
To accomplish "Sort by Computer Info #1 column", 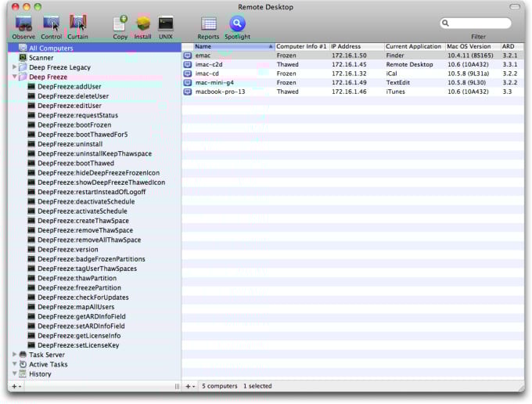I will [302, 46].
